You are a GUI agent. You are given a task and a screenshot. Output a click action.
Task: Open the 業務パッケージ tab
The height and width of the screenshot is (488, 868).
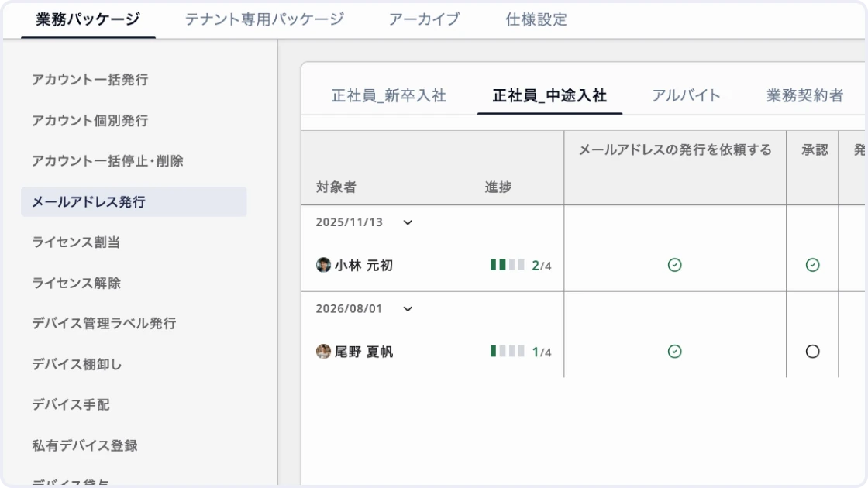tap(88, 19)
